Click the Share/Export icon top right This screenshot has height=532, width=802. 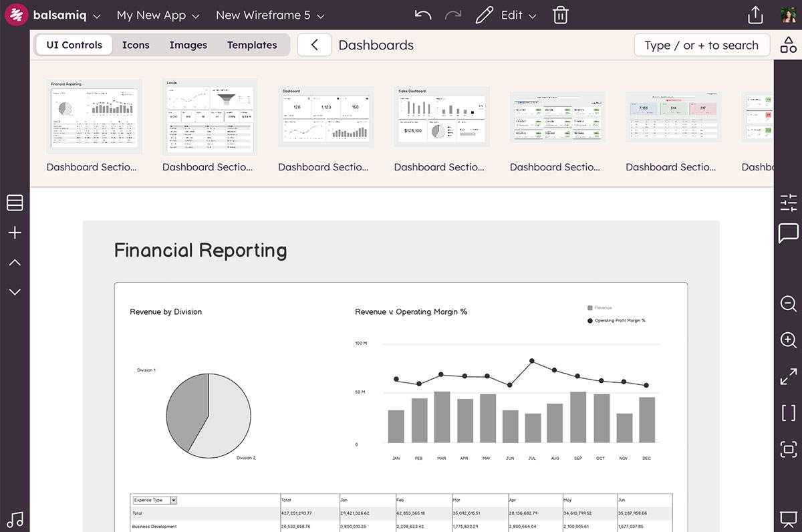(755, 13)
